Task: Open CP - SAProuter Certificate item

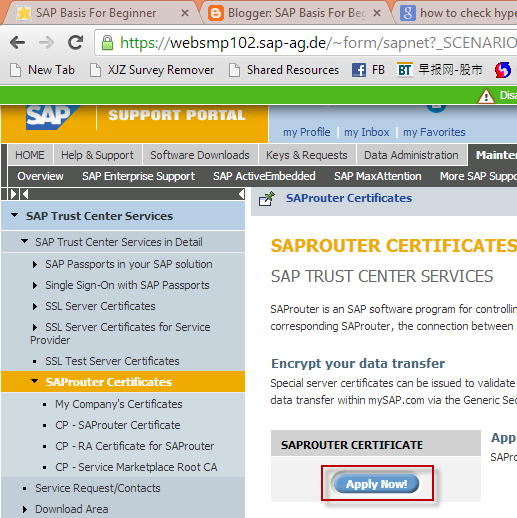Action: [x=118, y=425]
